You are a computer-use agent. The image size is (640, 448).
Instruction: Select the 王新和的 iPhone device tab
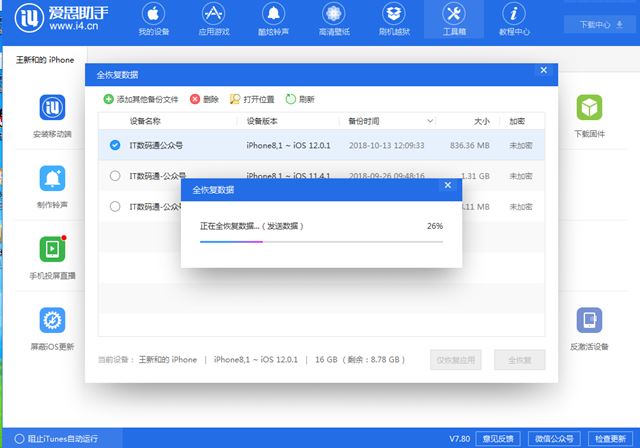coord(45,60)
